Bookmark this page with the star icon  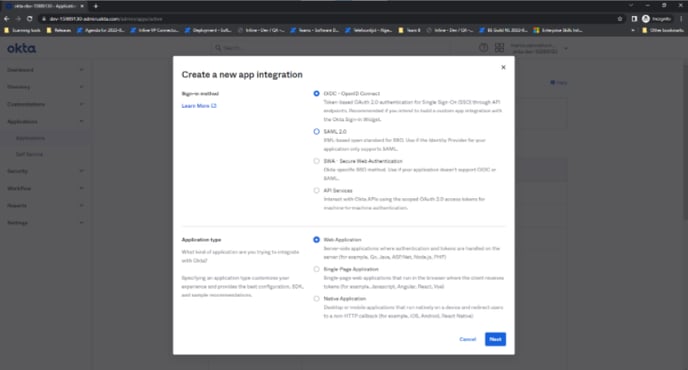coord(620,19)
